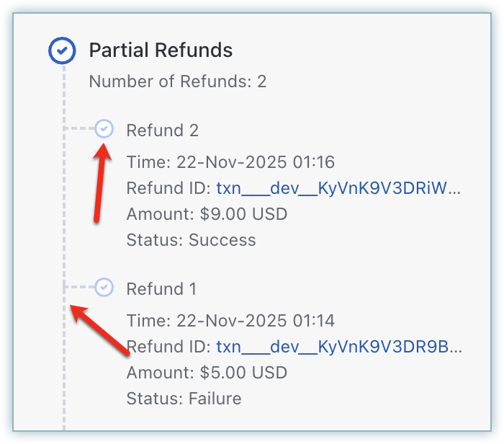
Task: Click the dashed connector leading to Refund 1
Action: pyautogui.click(x=79, y=288)
